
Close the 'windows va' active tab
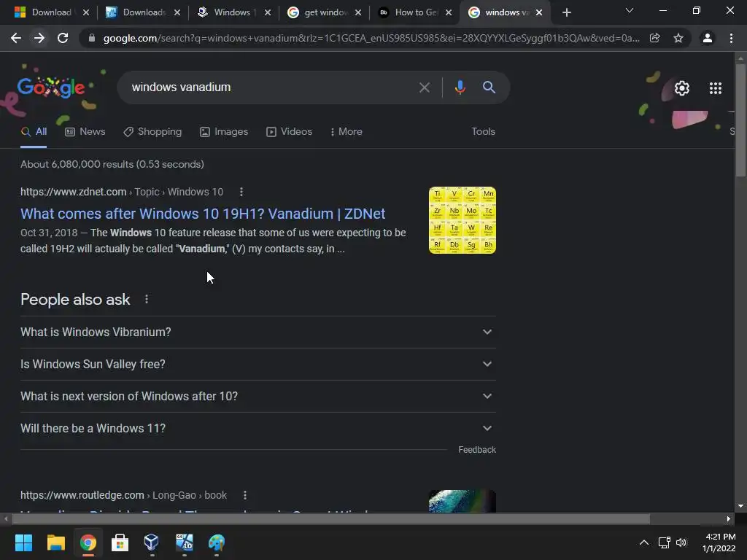539,12
